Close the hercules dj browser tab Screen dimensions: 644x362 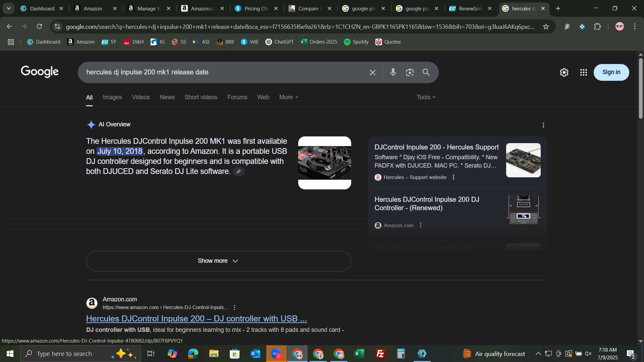tap(543, 8)
